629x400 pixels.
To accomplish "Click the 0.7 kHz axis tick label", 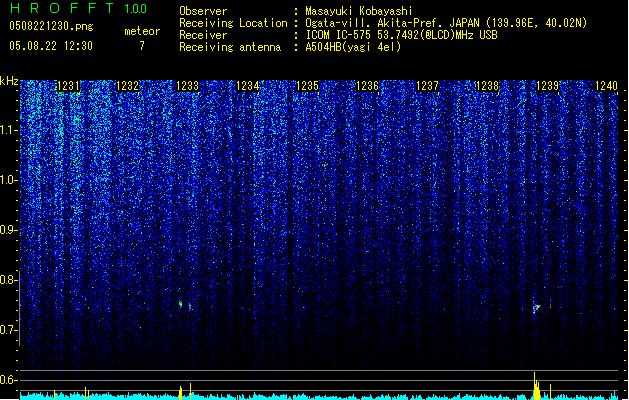I will (7, 330).
